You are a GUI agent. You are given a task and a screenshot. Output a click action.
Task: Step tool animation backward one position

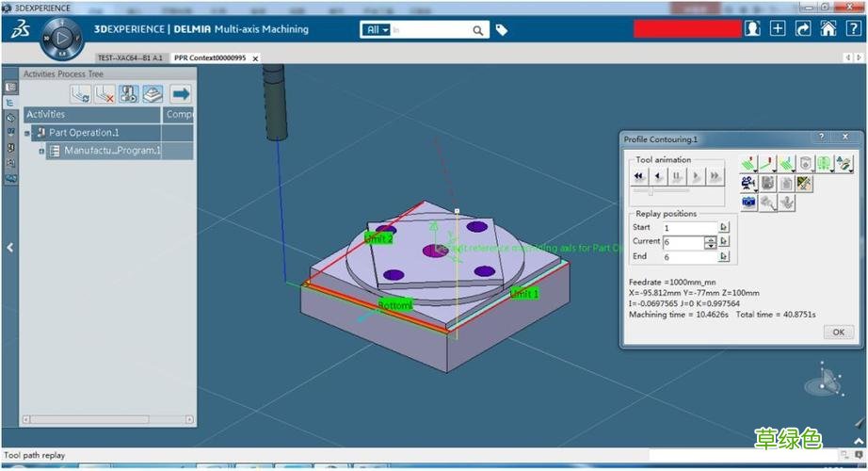tap(658, 176)
